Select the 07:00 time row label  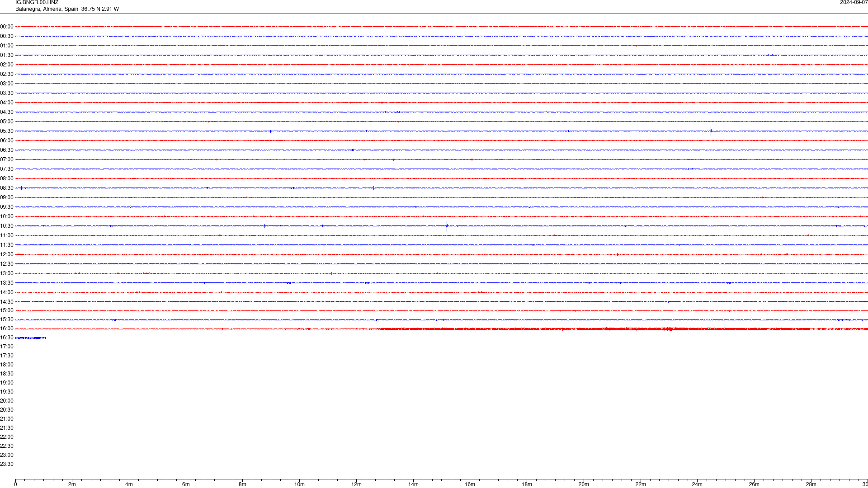tap(7, 160)
